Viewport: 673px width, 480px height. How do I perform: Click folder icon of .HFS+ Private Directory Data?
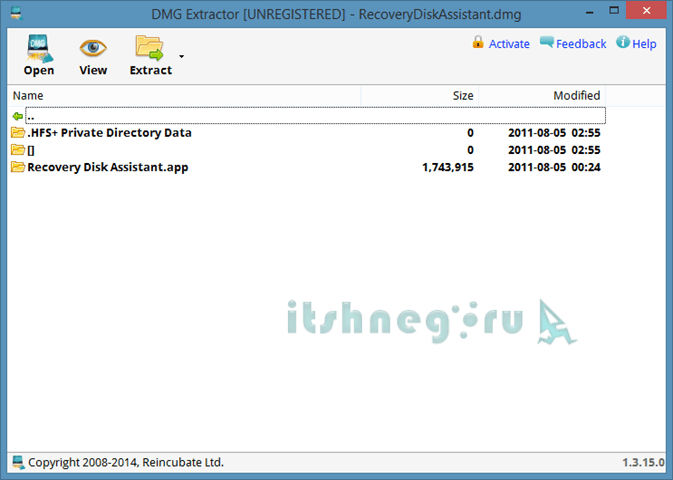pyautogui.click(x=18, y=132)
